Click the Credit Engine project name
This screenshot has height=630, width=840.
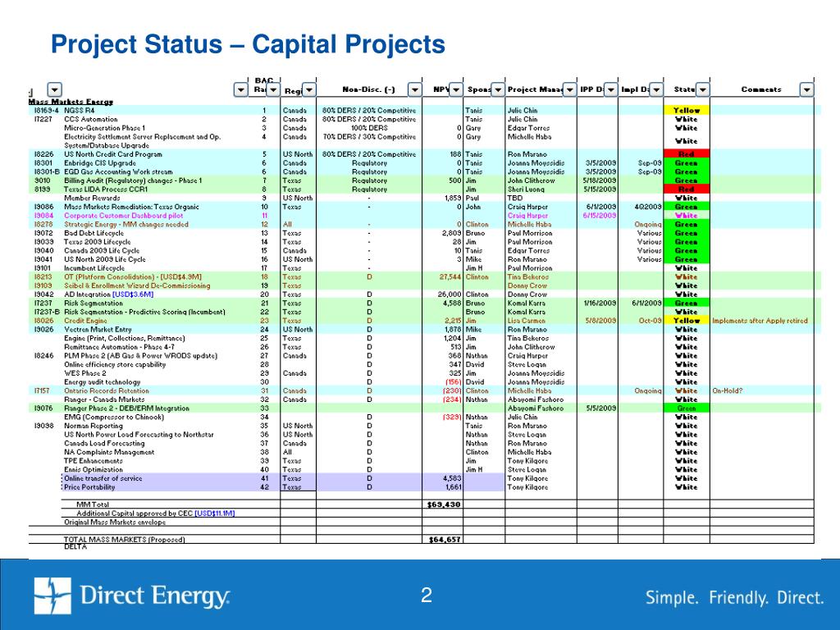(85, 321)
